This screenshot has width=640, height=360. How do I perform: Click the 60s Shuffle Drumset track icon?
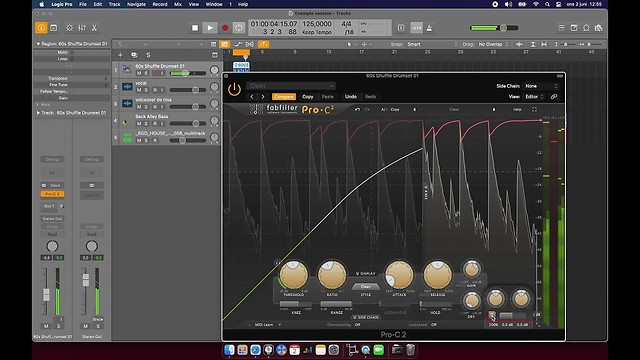pos(127,70)
